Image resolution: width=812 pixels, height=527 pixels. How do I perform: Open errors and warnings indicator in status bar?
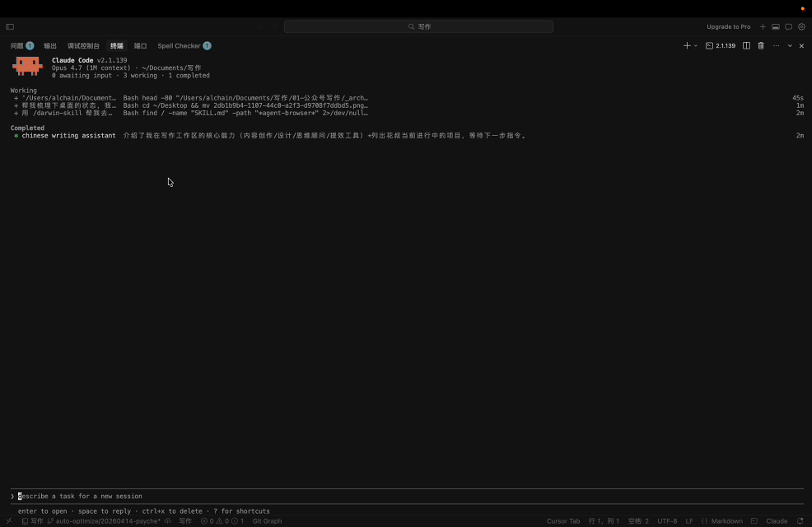pos(222,520)
